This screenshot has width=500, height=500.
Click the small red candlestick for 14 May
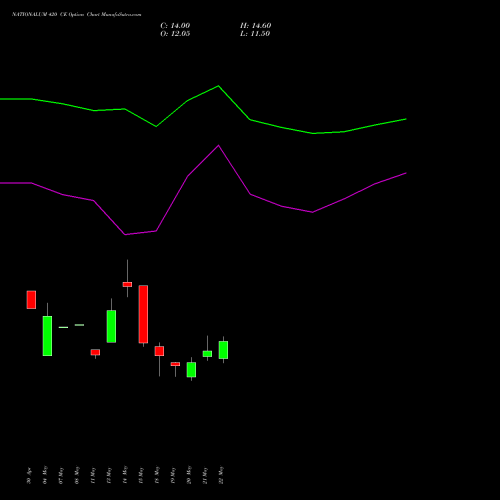[x=127, y=284]
